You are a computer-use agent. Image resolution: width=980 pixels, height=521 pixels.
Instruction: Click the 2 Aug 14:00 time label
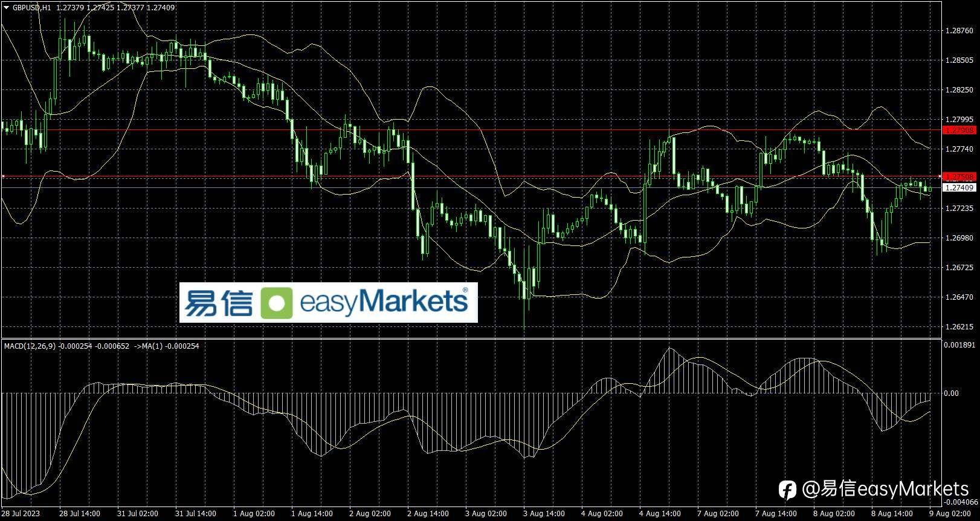428,514
